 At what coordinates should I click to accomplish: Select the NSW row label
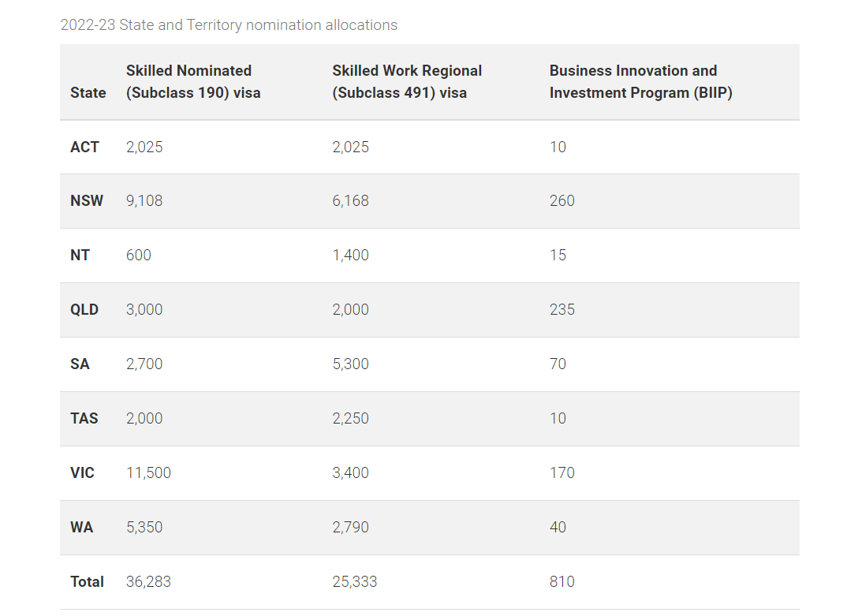pyautogui.click(x=87, y=200)
